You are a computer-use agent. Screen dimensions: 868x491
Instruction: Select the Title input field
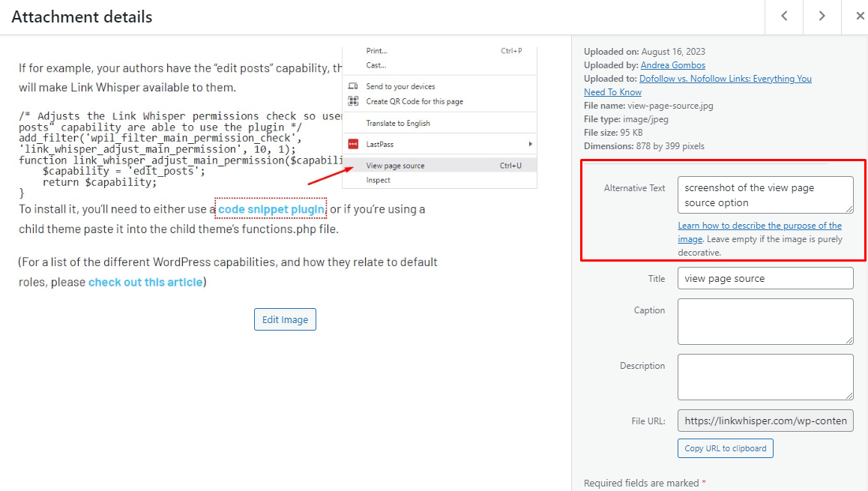(x=765, y=277)
